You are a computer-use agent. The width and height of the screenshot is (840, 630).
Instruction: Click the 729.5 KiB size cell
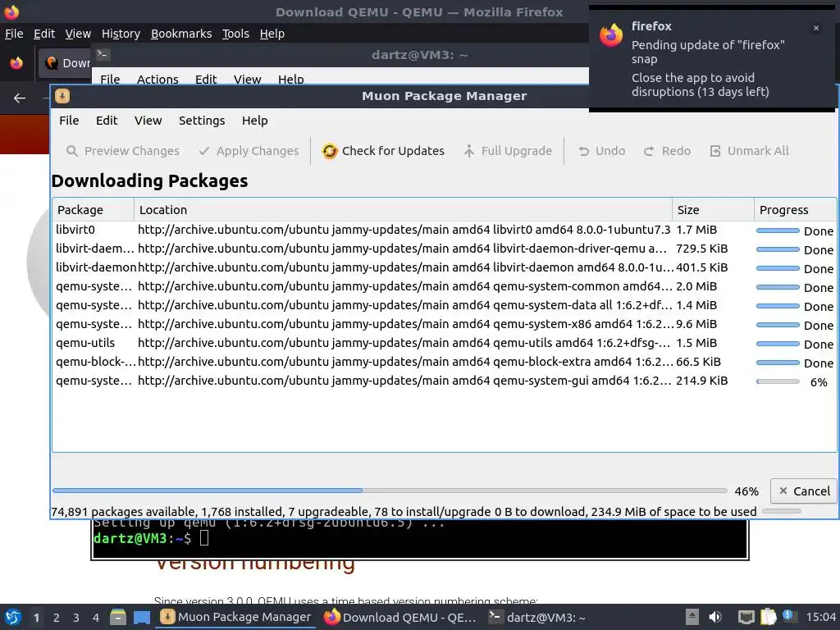(701, 249)
